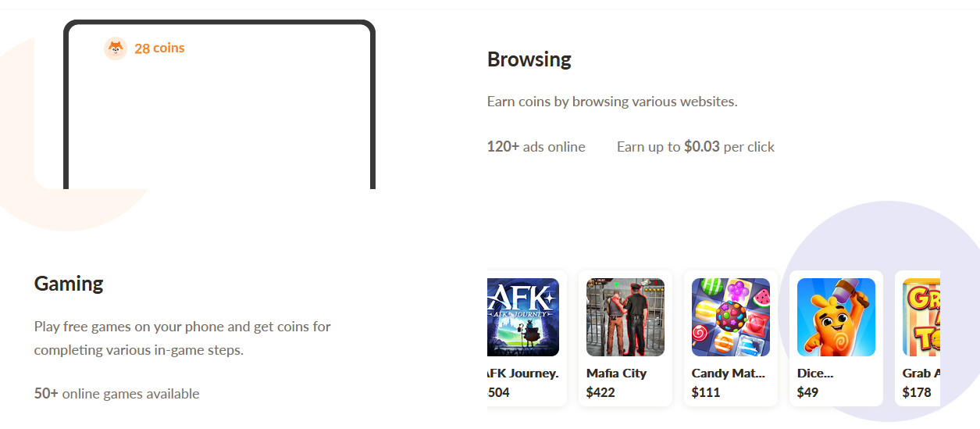Select the Mafia City game icon
980x429 pixels.
point(625,317)
